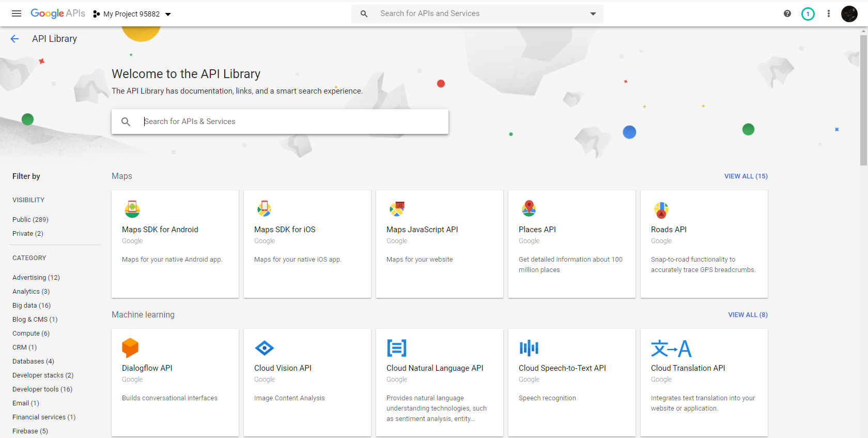Click VIEW ALL (15) for Maps
The image size is (868, 438).
coord(746,176)
